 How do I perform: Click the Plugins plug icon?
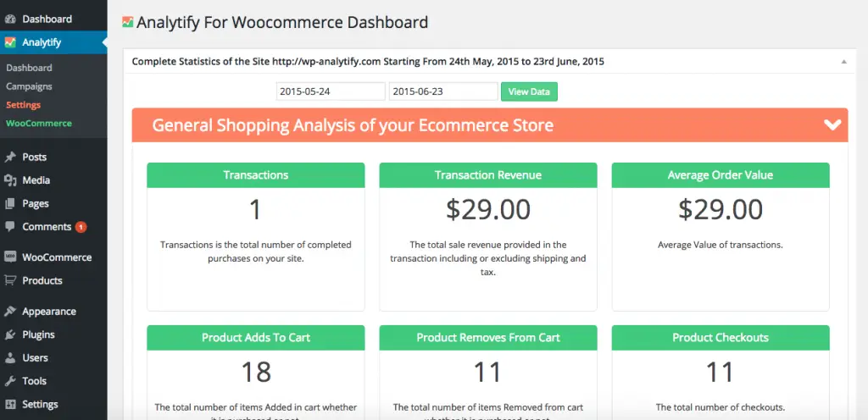pos(10,334)
